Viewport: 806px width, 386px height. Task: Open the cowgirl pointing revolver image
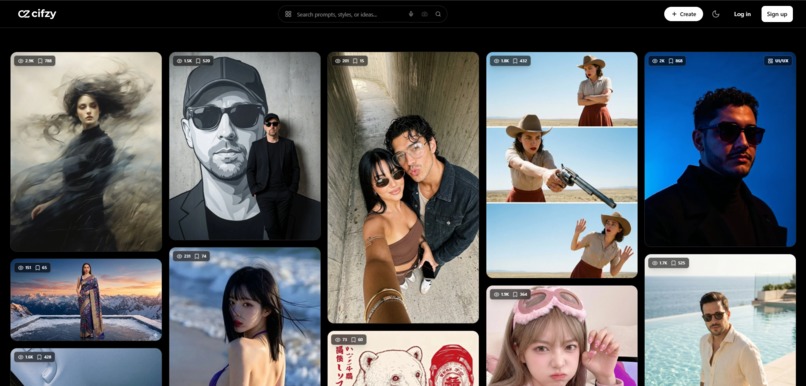coord(562,164)
